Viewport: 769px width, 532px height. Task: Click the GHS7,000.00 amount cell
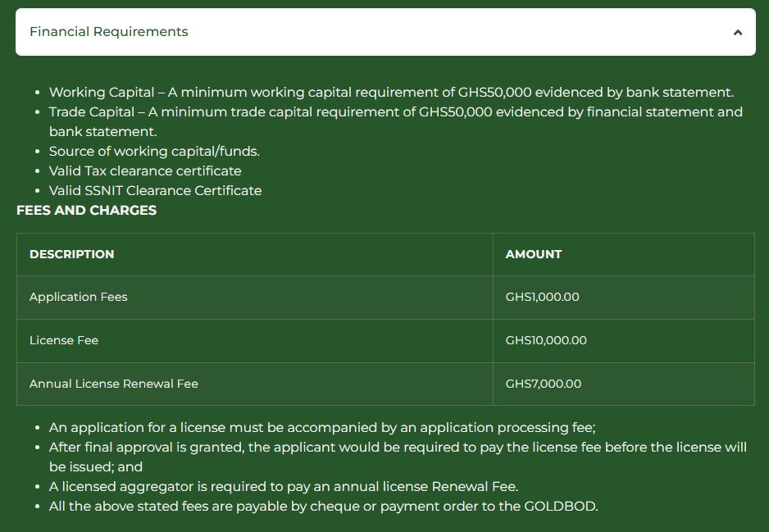624,384
